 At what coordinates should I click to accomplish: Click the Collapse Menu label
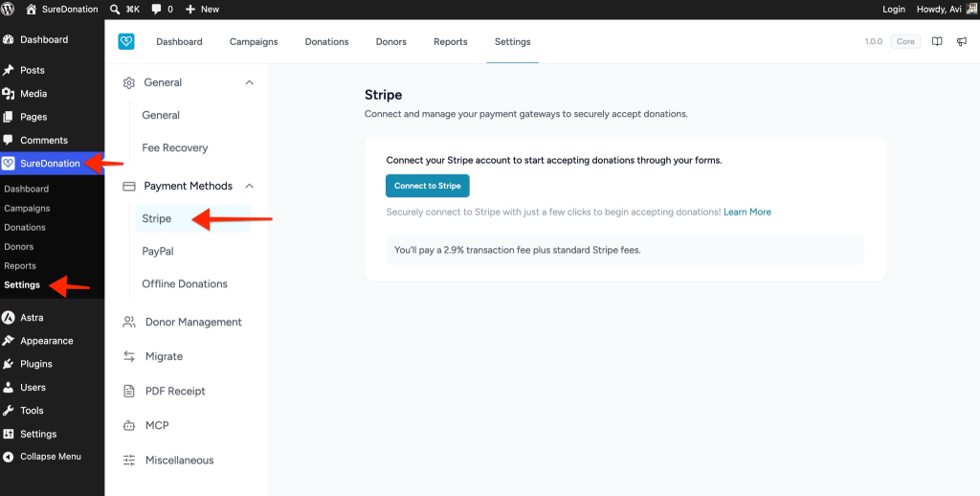pos(51,457)
